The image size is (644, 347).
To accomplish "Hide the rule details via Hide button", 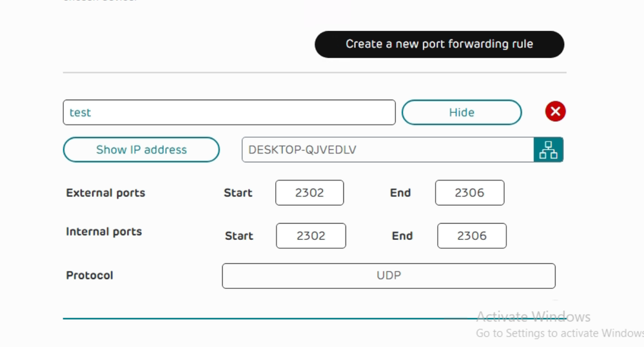I will [462, 112].
